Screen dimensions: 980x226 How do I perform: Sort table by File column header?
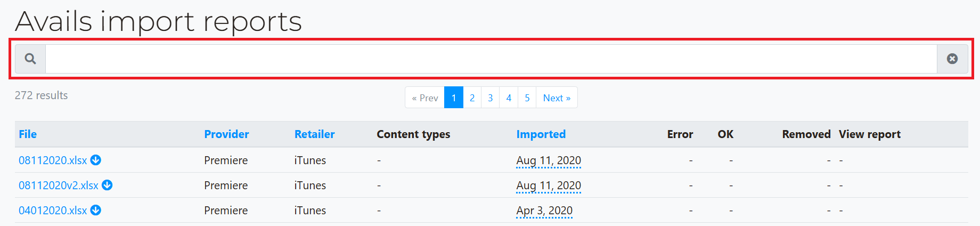pyautogui.click(x=28, y=134)
